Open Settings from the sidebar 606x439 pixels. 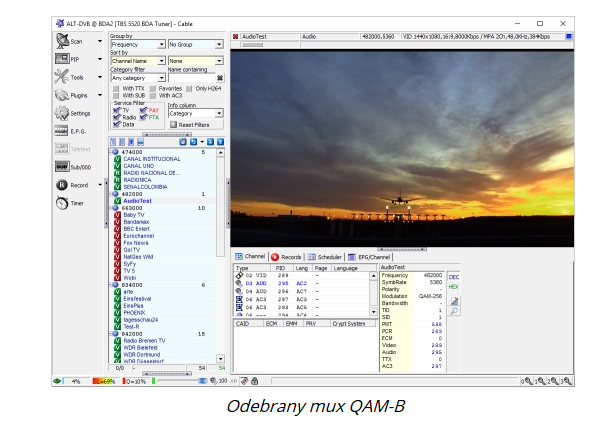(61, 113)
